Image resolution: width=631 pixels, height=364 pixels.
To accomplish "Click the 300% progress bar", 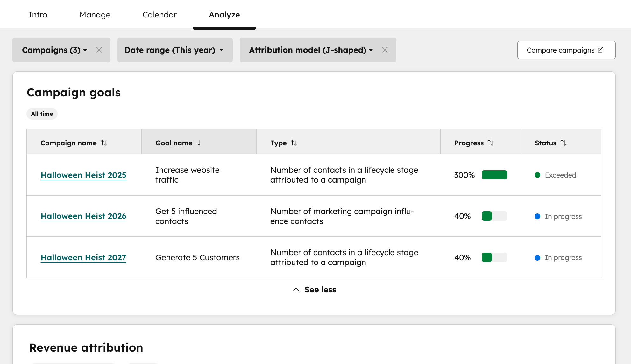I will [494, 175].
